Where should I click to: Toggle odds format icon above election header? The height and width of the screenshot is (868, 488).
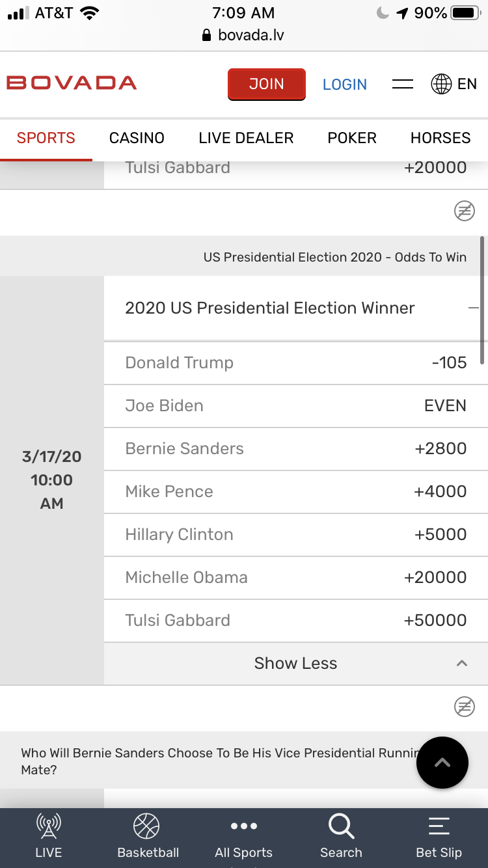(464, 211)
